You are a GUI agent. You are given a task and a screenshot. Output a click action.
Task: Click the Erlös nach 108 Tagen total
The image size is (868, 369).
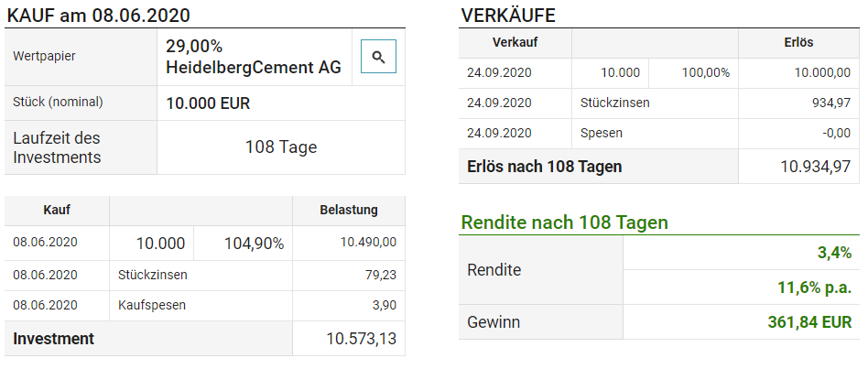(816, 167)
